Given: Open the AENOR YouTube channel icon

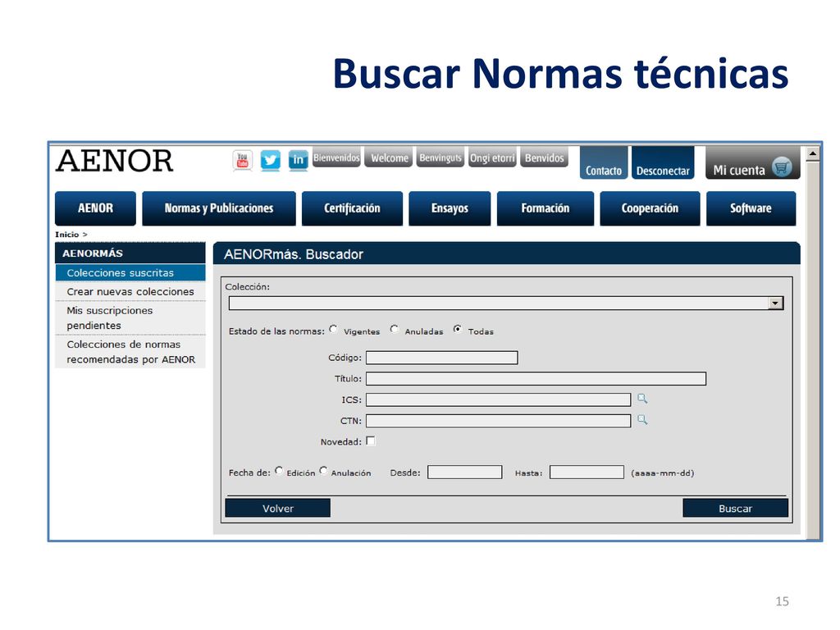Looking at the screenshot, I should click(243, 160).
